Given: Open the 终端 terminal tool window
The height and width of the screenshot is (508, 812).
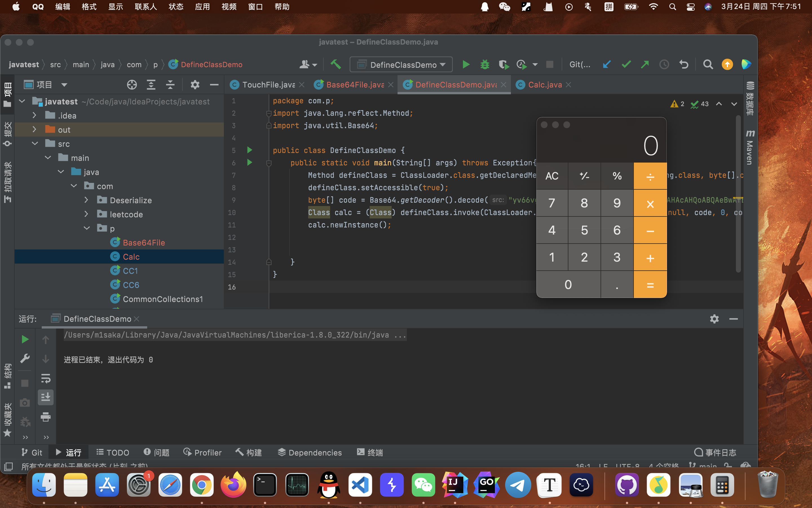Looking at the screenshot, I should (x=370, y=453).
